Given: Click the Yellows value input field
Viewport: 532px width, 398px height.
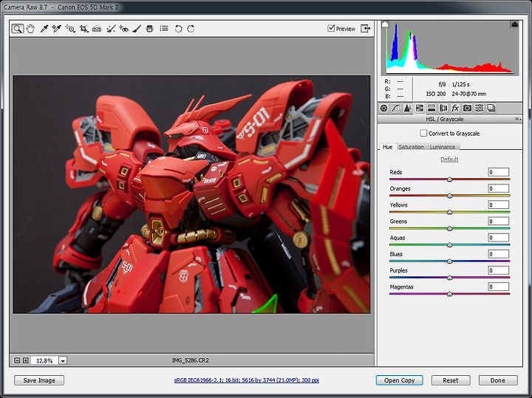Looking at the screenshot, I should pyautogui.click(x=499, y=205).
